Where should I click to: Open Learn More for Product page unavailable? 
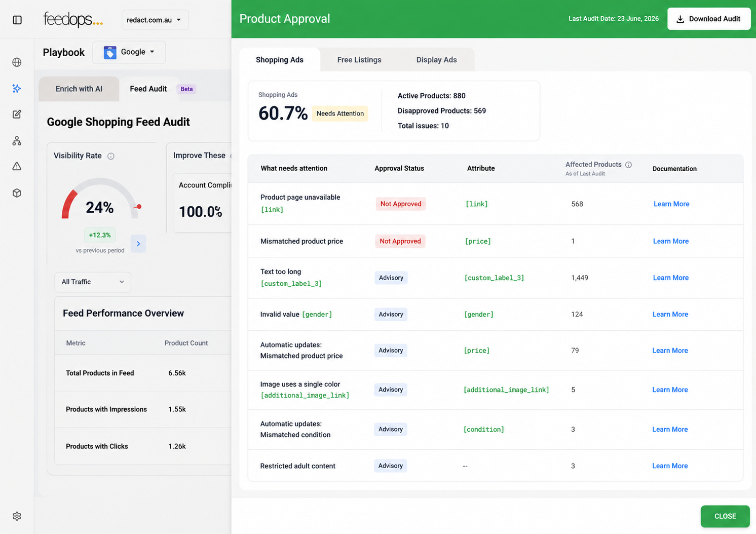(671, 204)
